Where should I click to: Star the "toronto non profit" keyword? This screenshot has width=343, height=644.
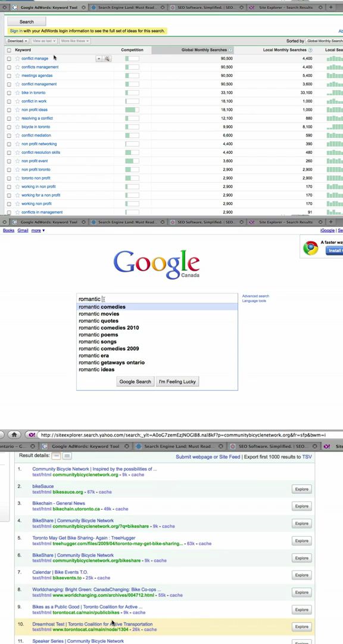(x=17, y=178)
